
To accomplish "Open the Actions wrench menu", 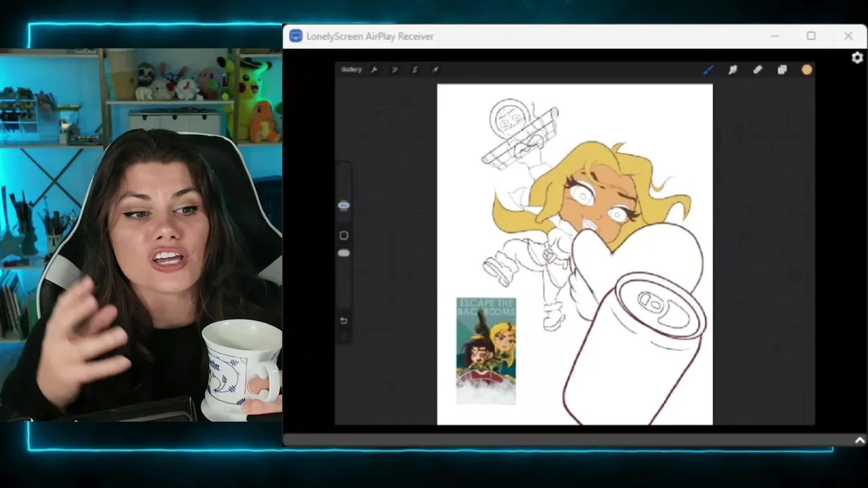I will [374, 69].
